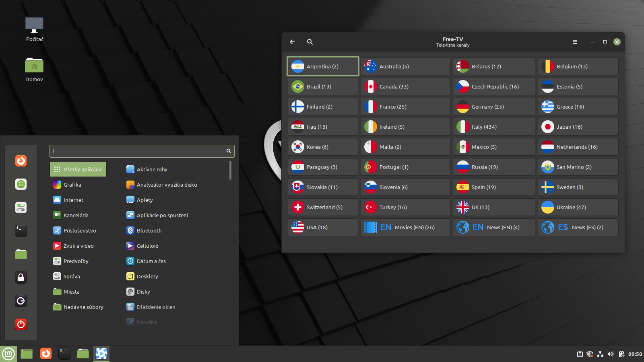Click in the application menu search field

[142, 151]
